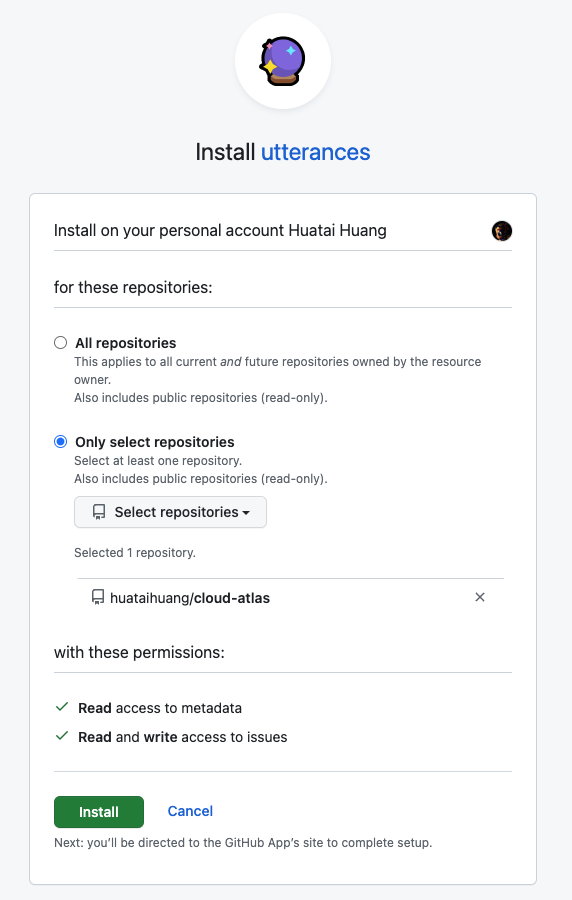Click Read and write access to issues text
Image resolution: width=572 pixels, height=900 pixels.
(x=182, y=737)
